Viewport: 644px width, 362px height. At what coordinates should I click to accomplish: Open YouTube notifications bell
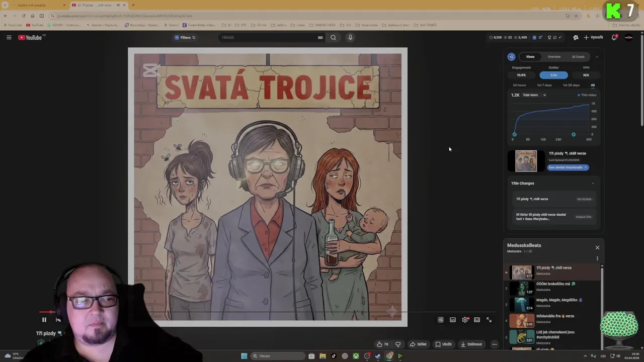point(614,37)
